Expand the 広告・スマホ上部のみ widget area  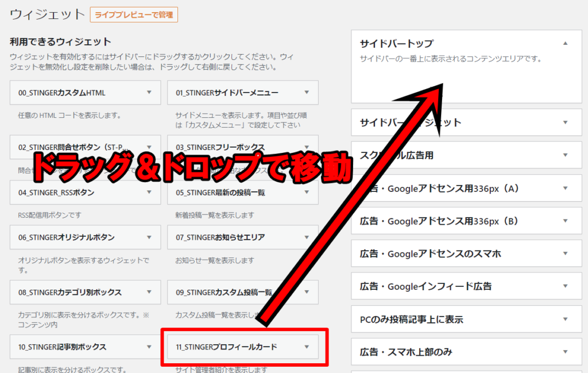[565, 352]
